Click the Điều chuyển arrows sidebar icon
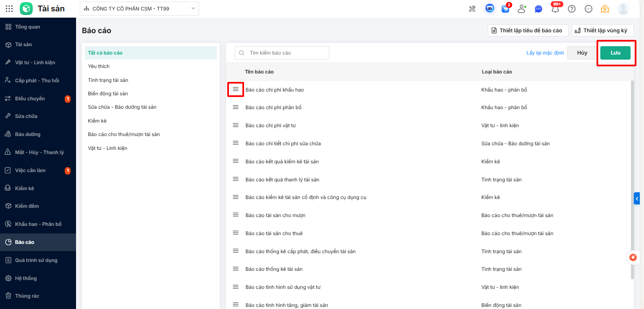The height and width of the screenshot is (309, 644). click(x=8, y=99)
